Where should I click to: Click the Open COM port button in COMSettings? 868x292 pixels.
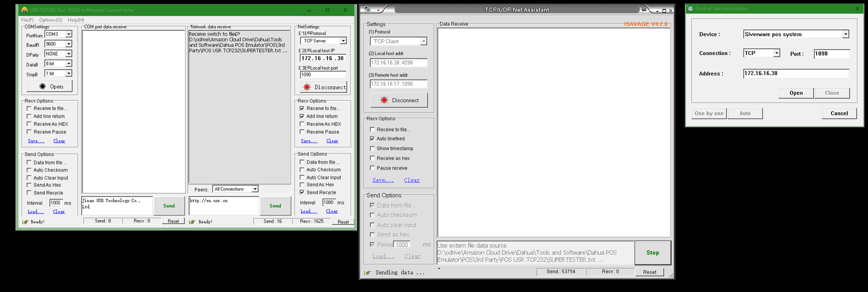pos(50,86)
